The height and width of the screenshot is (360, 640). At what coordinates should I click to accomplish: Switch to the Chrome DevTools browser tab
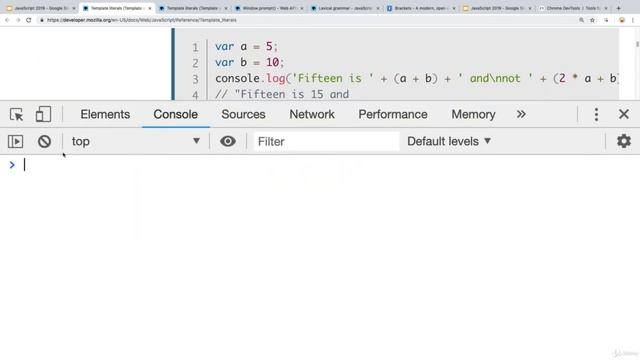573,8
